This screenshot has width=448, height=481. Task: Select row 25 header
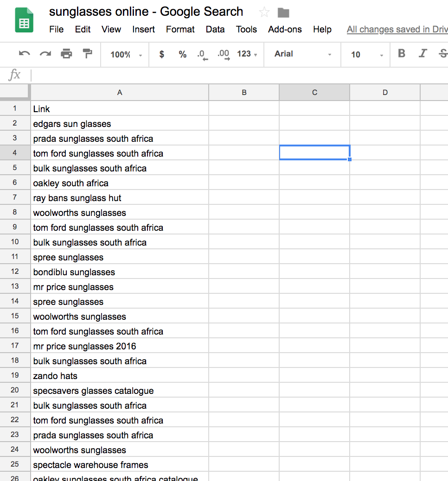tap(15, 464)
